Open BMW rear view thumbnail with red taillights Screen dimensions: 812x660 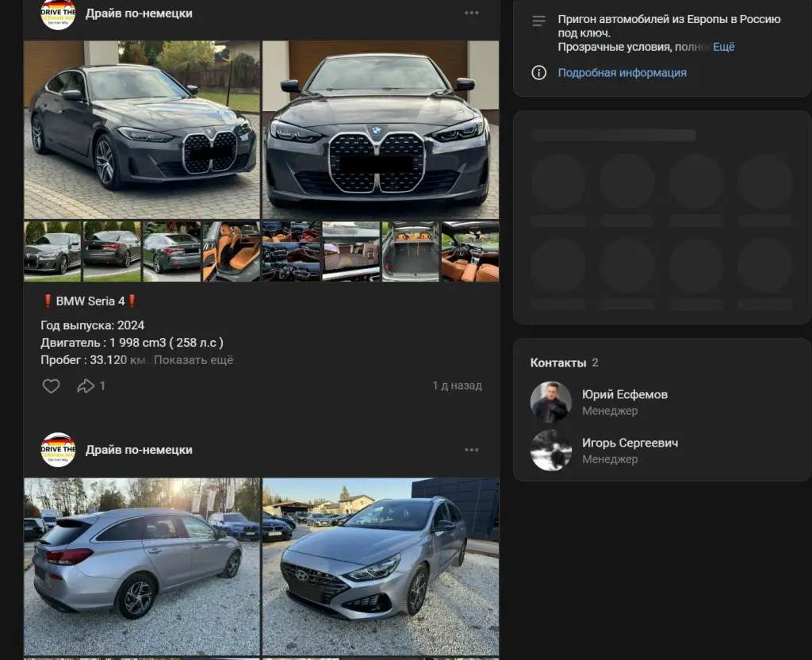(112, 251)
